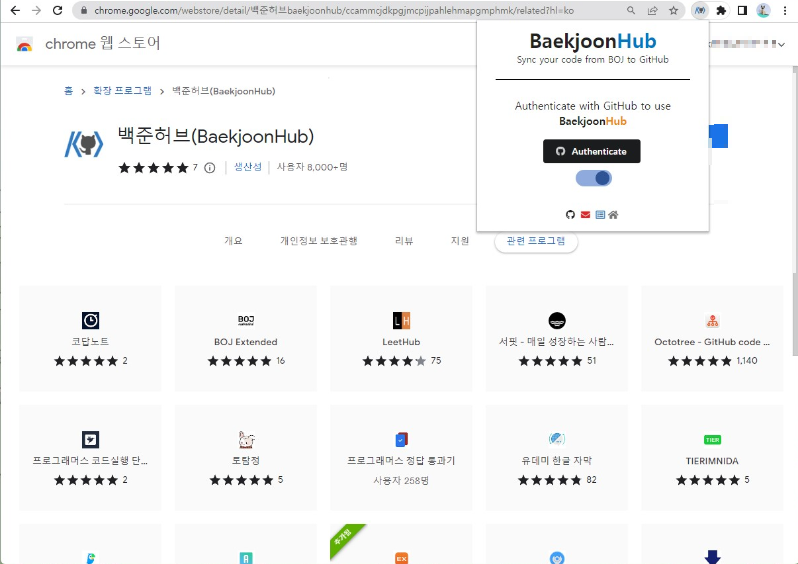Open the Chrome profile avatar
This screenshot has height=564, width=798.
click(763, 10)
